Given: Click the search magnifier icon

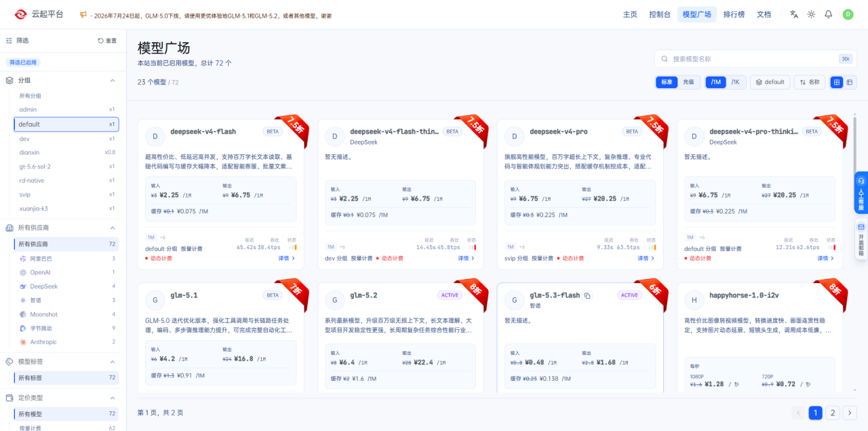Looking at the screenshot, I should (x=665, y=59).
